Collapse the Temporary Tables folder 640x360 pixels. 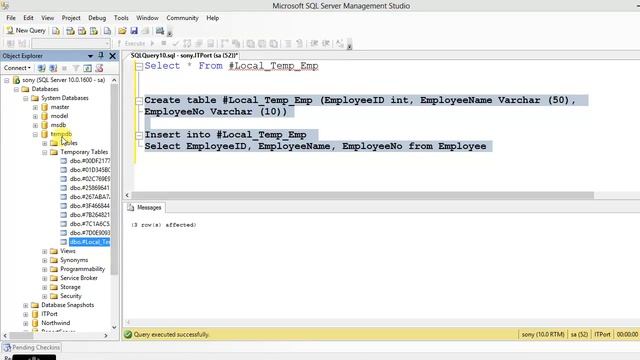[x=45, y=152]
